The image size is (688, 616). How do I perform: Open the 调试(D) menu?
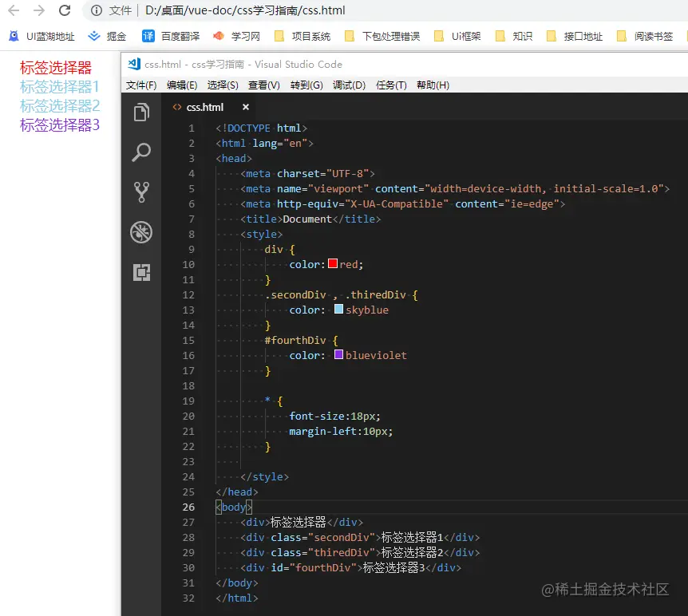[349, 85]
